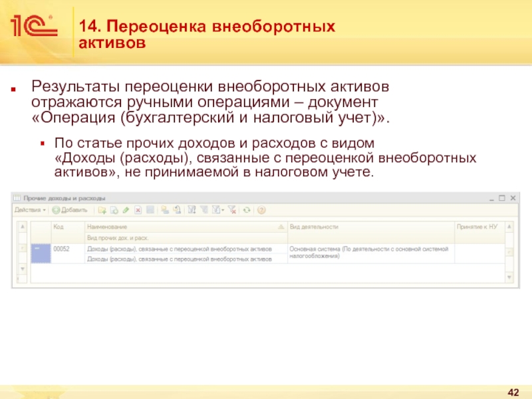This screenshot has width=532, height=399.
Task: Click the green refresh icon
Action: click(247, 210)
